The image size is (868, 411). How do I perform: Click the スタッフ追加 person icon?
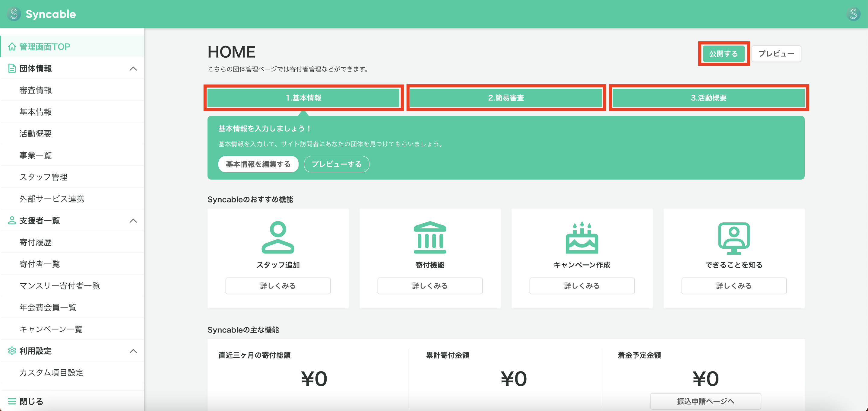click(x=278, y=237)
